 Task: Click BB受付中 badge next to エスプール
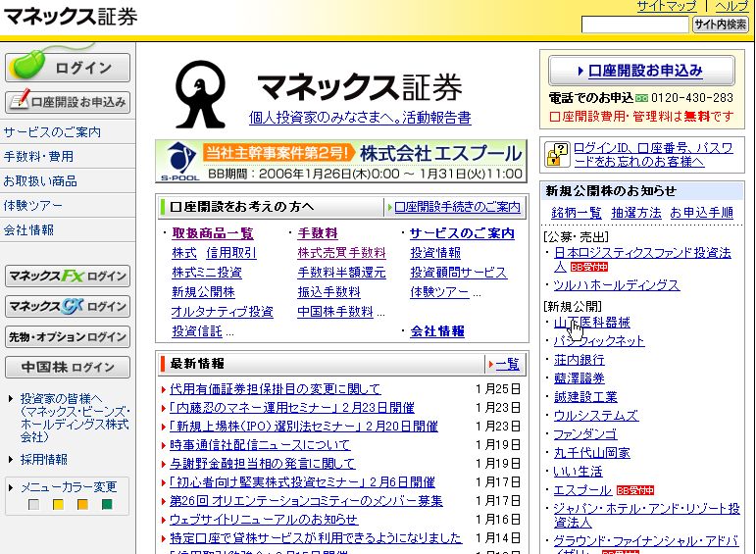[634, 490]
